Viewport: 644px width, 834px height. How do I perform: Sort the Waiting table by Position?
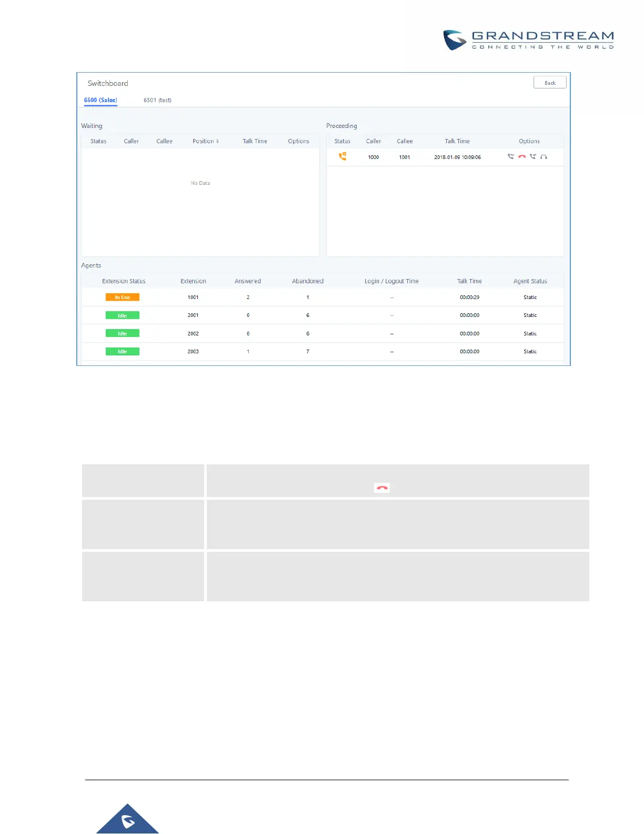206,141
